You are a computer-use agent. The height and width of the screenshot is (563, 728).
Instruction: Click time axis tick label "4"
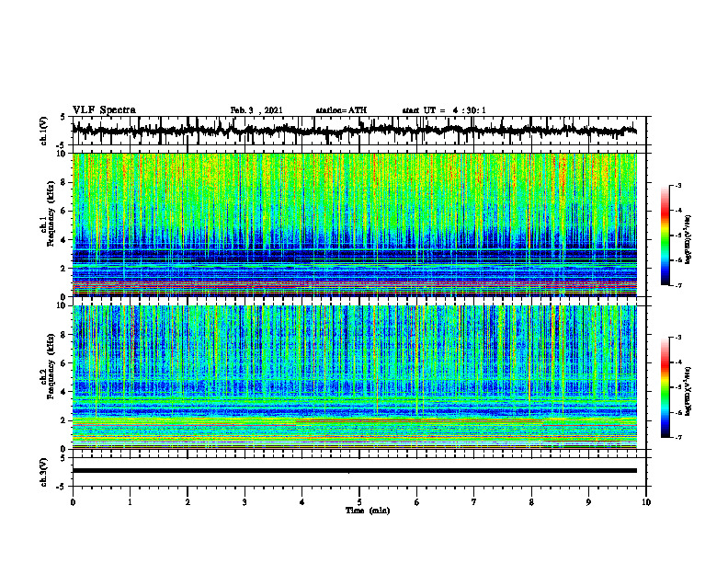coord(302,502)
